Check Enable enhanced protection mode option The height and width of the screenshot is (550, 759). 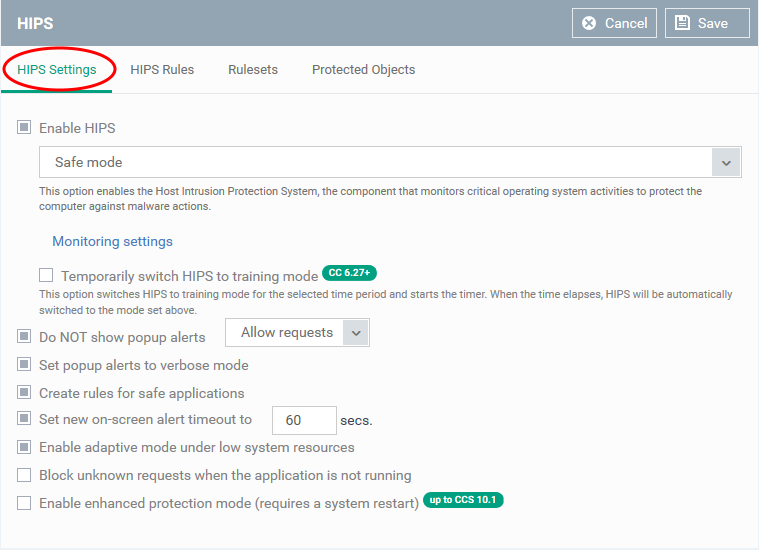pos(24,503)
